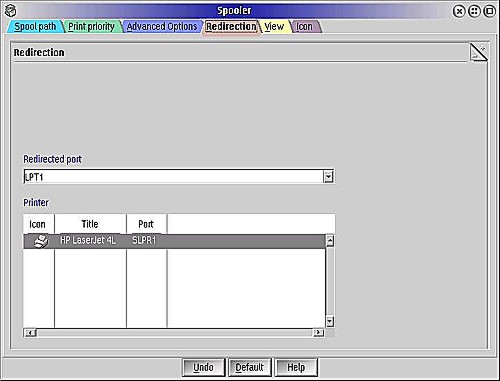Click the horizontal scrollbar right arrow
Image resolution: width=500 pixels, height=381 pixels.
[x=318, y=333]
